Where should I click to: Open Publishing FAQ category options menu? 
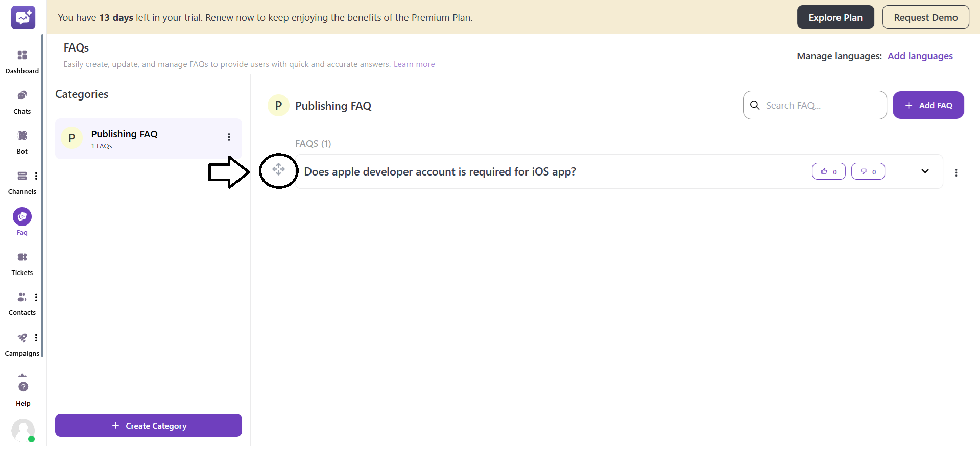click(229, 137)
